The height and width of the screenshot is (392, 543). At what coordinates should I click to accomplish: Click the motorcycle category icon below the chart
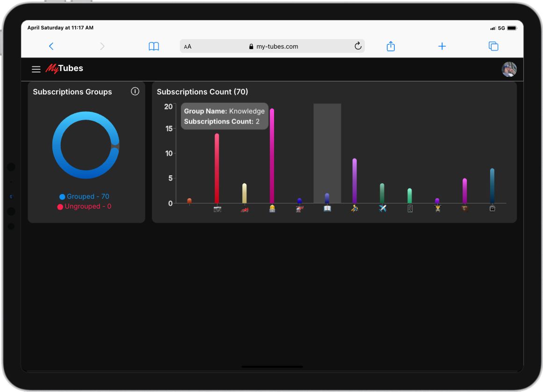click(244, 209)
